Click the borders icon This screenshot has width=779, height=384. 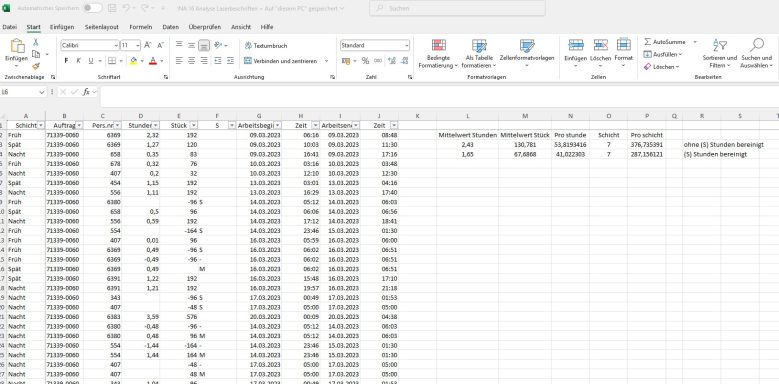[x=112, y=61]
